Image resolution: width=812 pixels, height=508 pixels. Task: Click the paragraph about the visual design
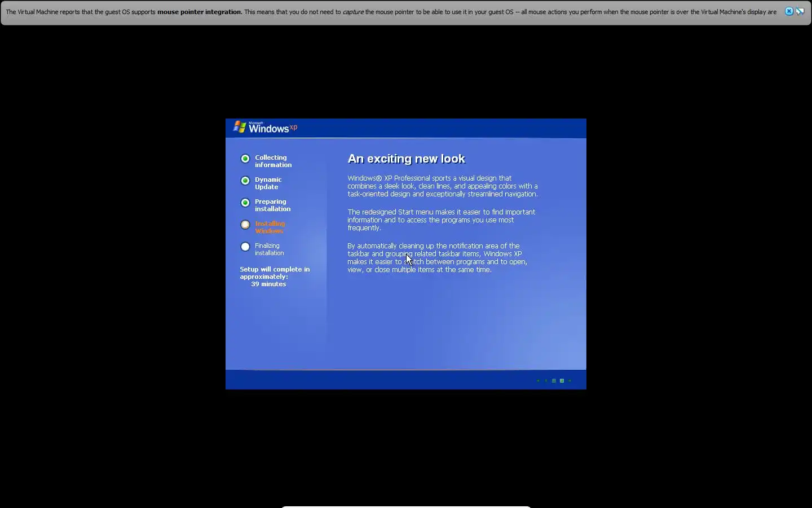(x=443, y=186)
